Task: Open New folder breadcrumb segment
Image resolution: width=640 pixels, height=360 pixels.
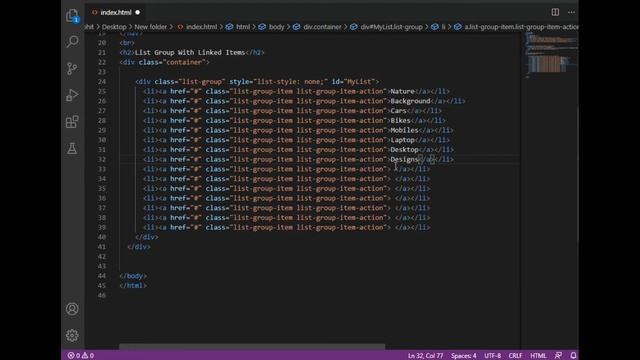Action: [151, 27]
